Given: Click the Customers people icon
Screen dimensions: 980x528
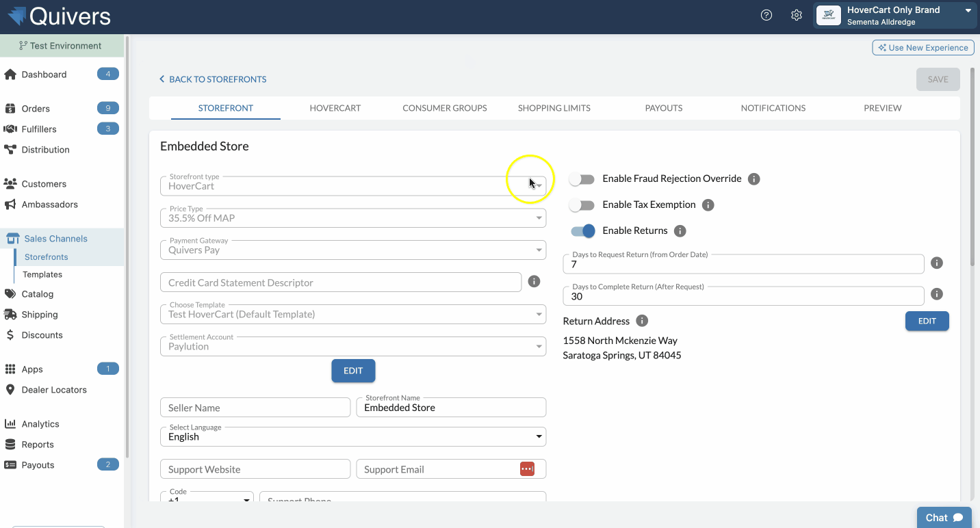Looking at the screenshot, I should (10, 183).
